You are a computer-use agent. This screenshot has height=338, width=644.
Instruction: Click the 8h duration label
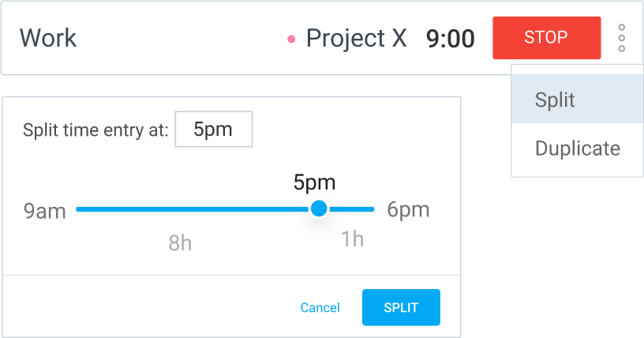(x=180, y=242)
